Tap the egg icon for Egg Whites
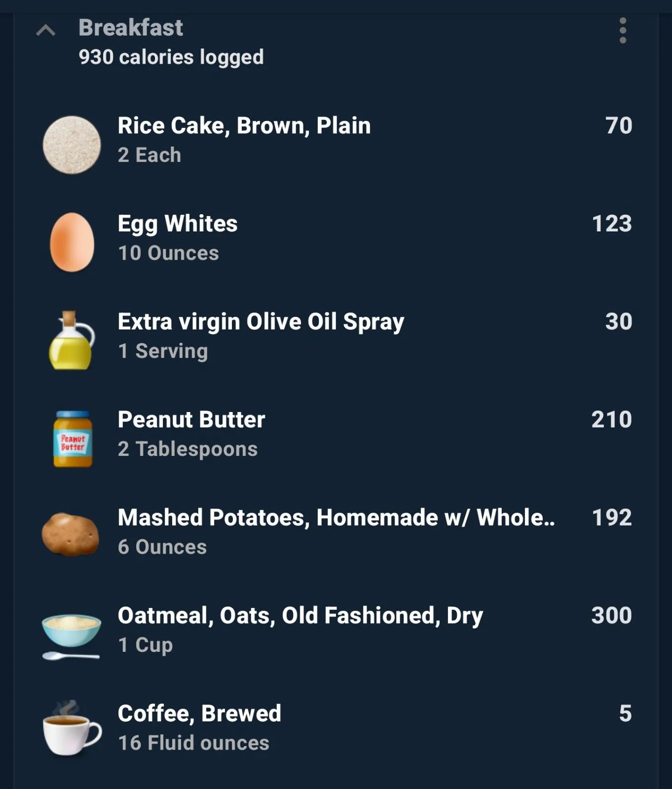The height and width of the screenshot is (789, 672). coord(72,242)
